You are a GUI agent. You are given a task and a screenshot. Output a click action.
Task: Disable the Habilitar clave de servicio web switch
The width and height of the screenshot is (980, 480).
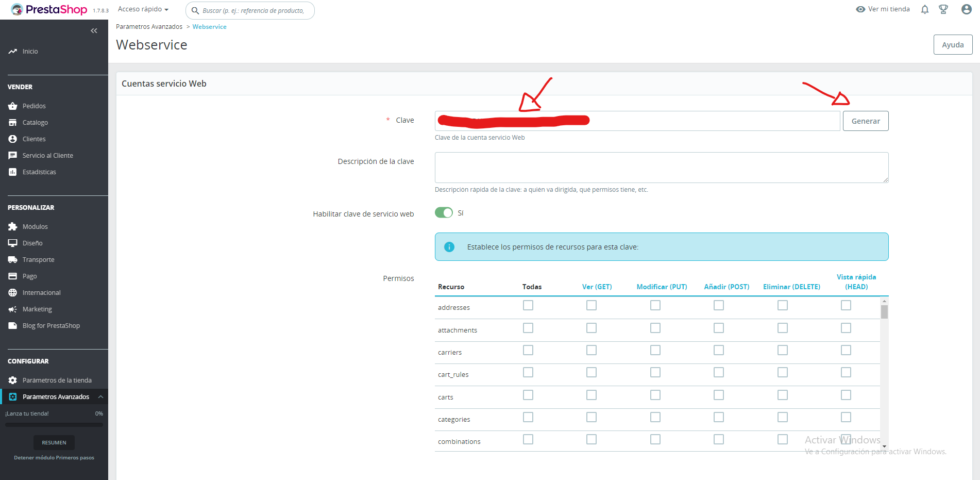click(x=444, y=213)
